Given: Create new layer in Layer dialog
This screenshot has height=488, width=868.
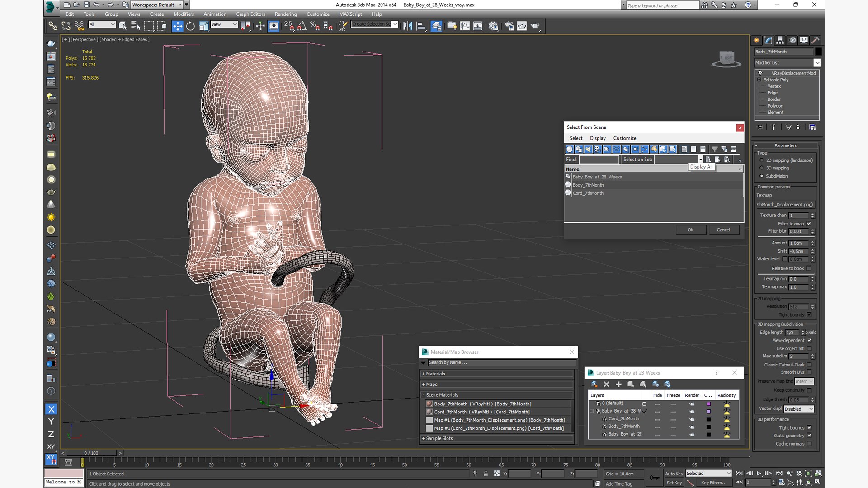Looking at the screenshot, I should click(x=594, y=384).
